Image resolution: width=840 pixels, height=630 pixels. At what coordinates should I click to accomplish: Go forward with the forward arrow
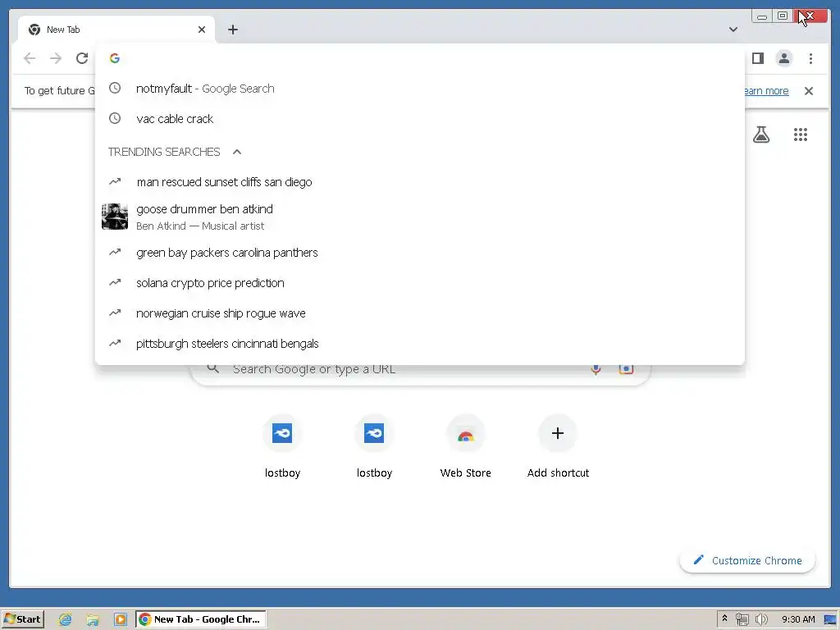pyautogui.click(x=56, y=58)
